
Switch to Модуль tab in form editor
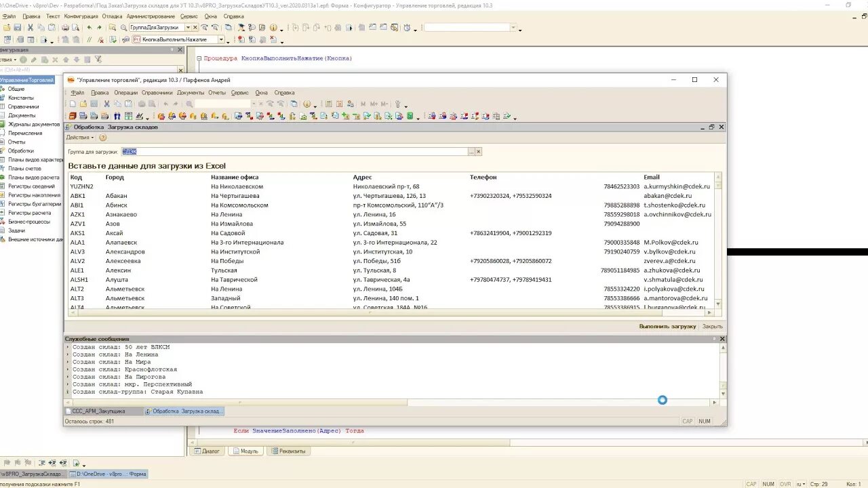[x=245, y=451]
